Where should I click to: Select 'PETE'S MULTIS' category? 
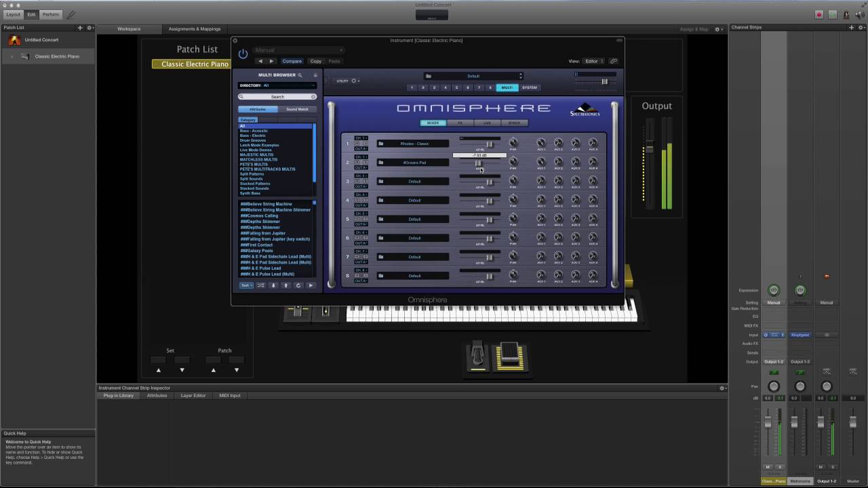(x=254, y=165)
